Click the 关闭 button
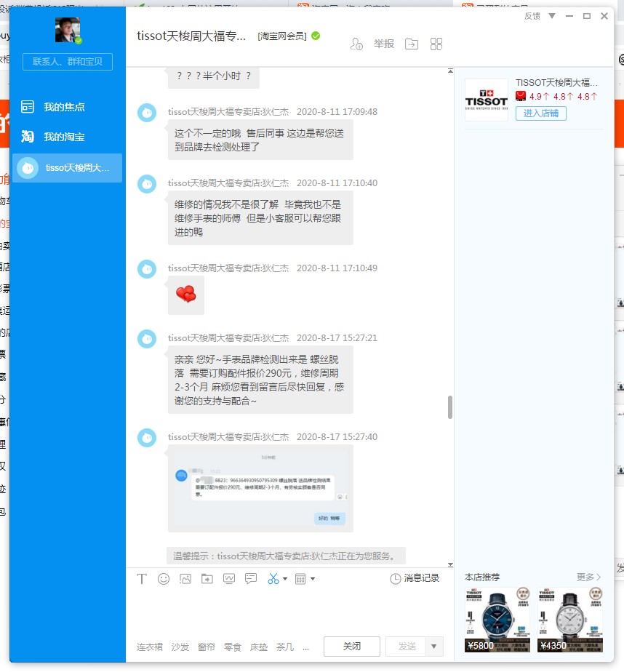Viewport: 624px width, 672px height. point(352,647)
